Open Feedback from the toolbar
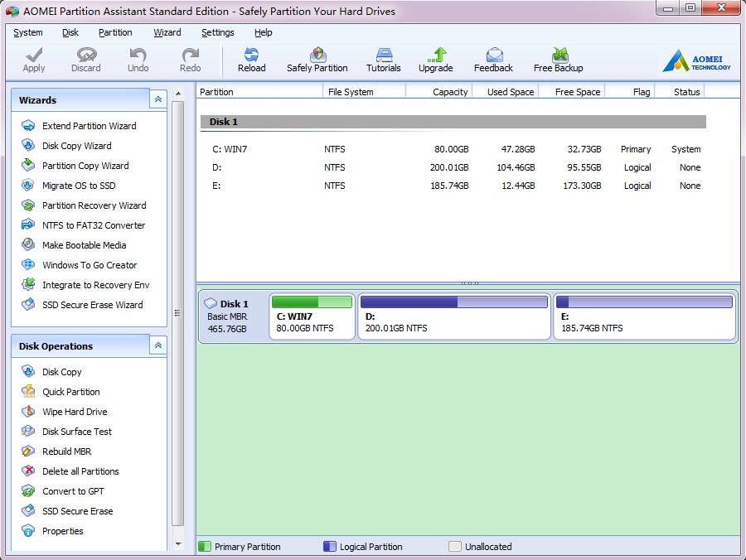Screen dimensions: 746x560 (493, 60)
